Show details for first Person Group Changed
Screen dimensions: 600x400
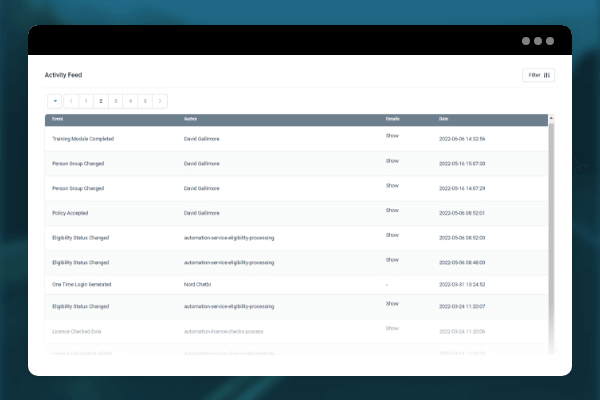(392, 160)
